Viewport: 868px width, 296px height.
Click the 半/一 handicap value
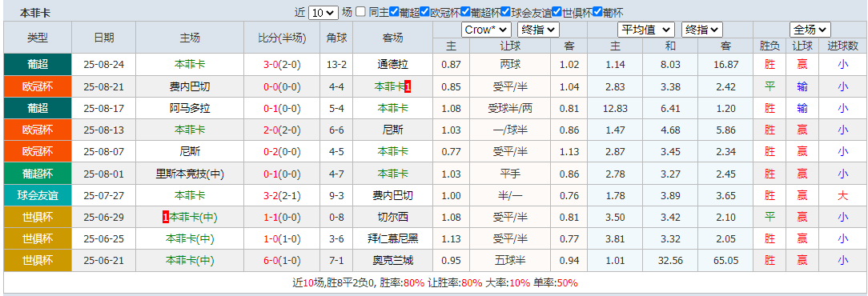click(510, 195)
